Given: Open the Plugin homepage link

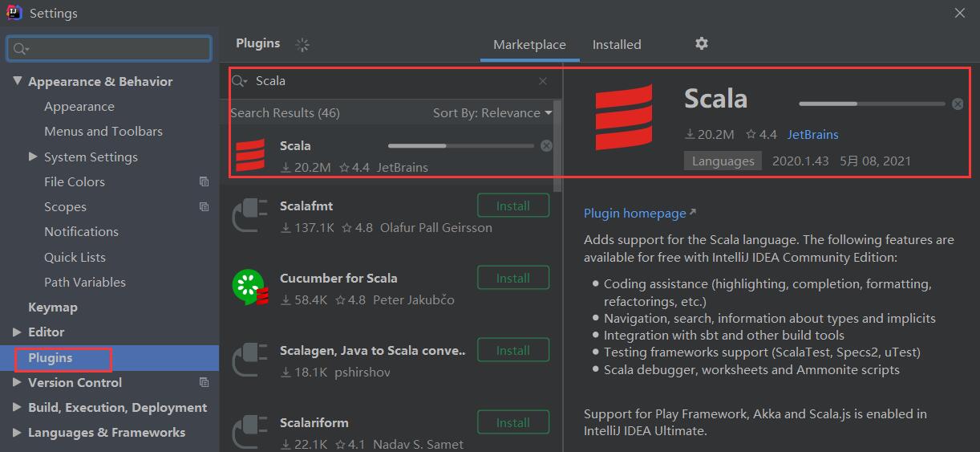Looking at the screenshot, I should pyautogui.click(x=639, y=213).
